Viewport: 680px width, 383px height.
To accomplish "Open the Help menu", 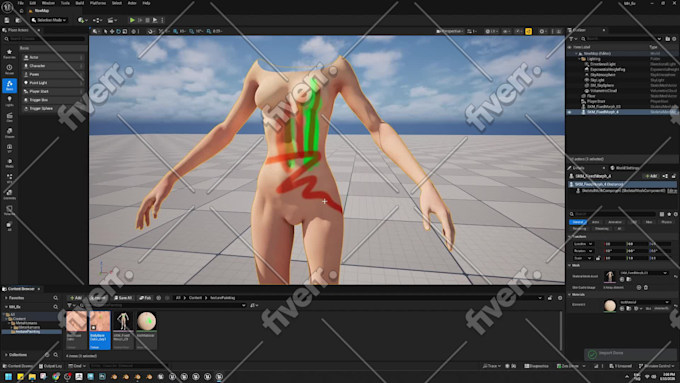I will tap(147, 3).
